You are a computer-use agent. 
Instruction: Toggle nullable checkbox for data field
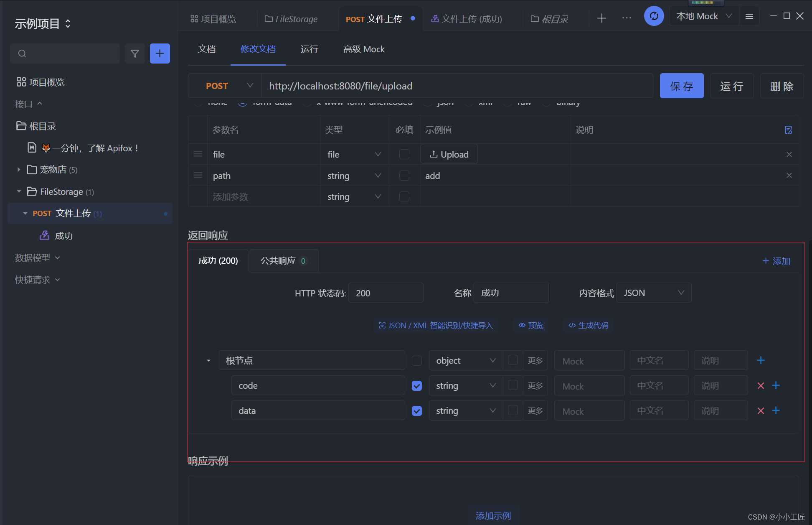(513, 410)
